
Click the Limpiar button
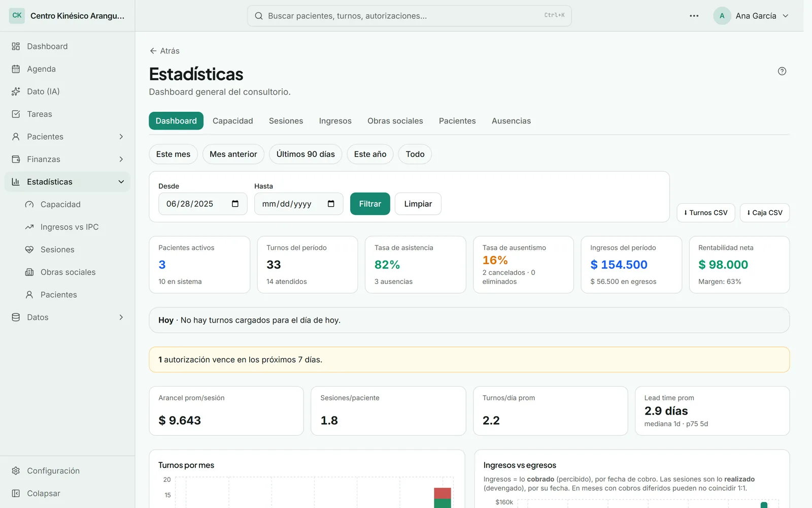click(418, 204)
